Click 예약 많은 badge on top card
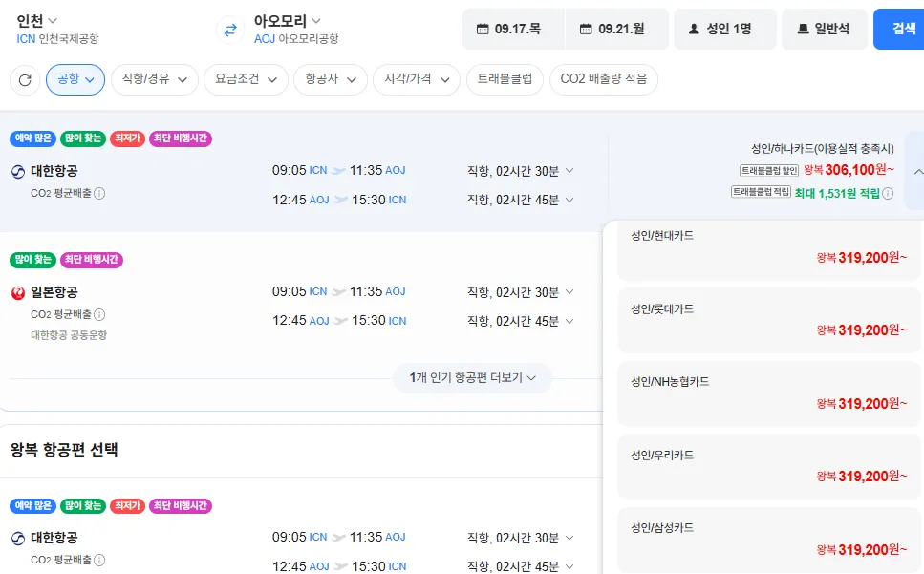Screen dimensions: 924x574 click(x=33, y=138)
